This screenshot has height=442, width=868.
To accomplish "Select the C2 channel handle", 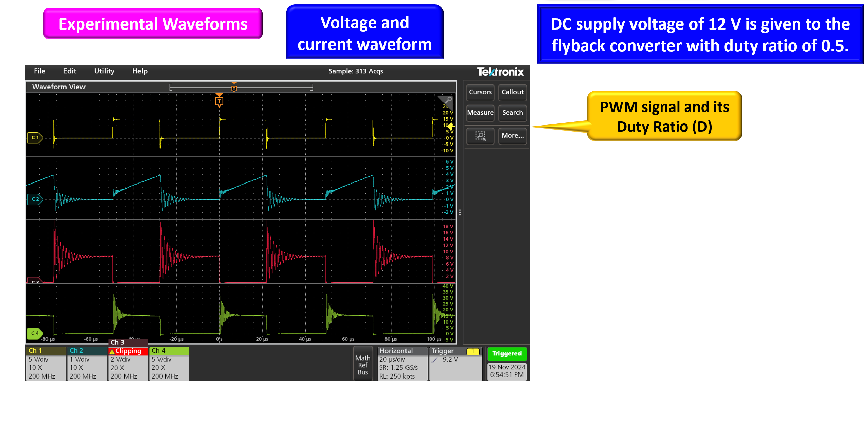I will pyautogui.click(x=35, y=199).
